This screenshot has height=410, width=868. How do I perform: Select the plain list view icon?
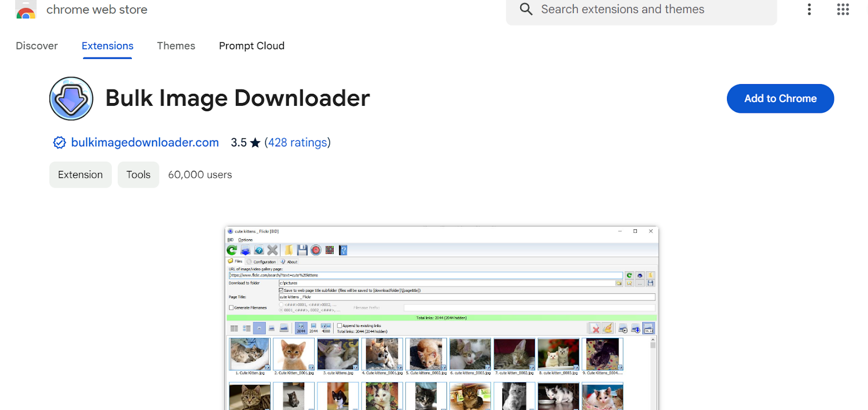234,328
